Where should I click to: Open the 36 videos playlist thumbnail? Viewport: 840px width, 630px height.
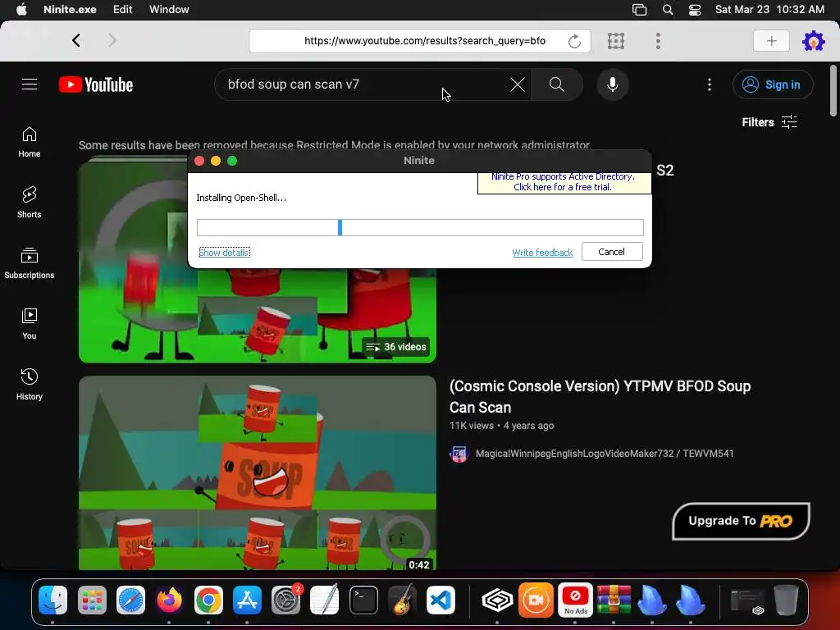coord(257,316)
